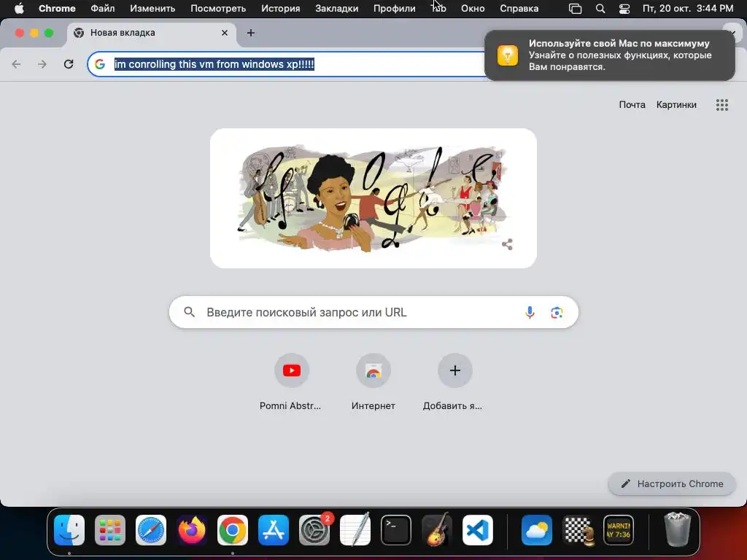Click the Google icon in the address bar
This screenshot has height=560, width=747.
coord(99,64)
